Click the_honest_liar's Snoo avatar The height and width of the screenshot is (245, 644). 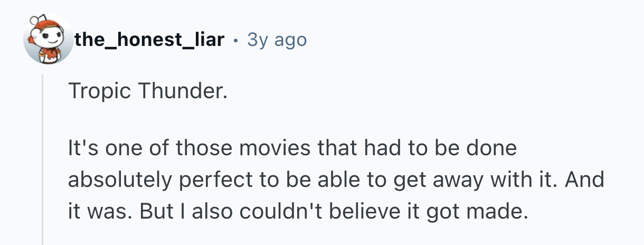[48, 40]
